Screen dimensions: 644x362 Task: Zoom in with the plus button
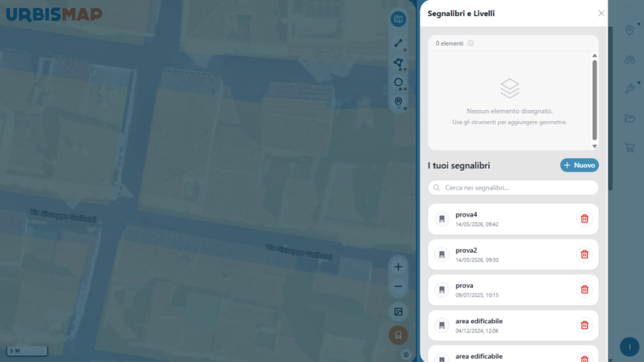tap(398, 267)
